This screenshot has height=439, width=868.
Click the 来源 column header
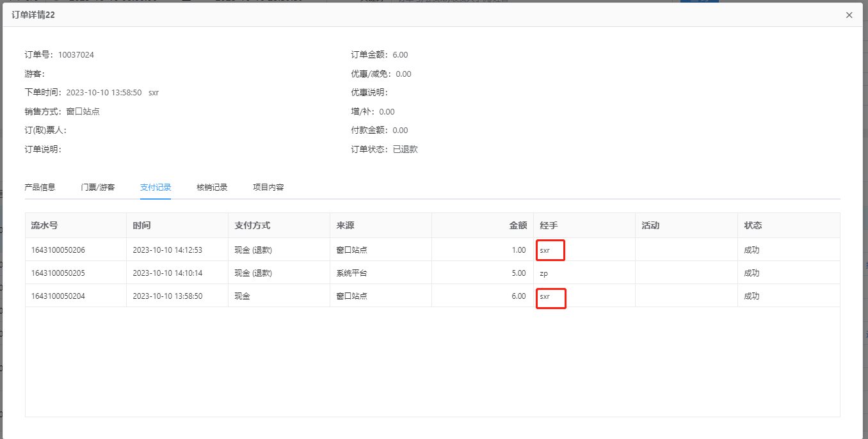click(x=345, y=225)
